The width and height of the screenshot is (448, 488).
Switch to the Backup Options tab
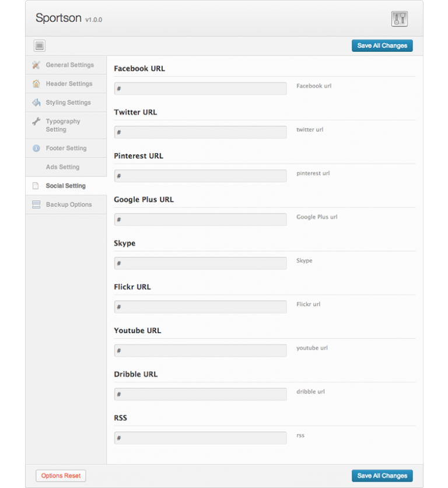pos(68,205)
